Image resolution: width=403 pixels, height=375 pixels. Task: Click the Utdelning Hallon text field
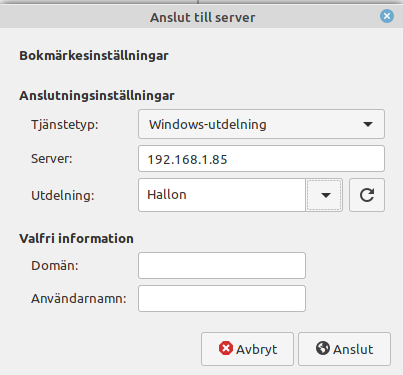[222, 195]
